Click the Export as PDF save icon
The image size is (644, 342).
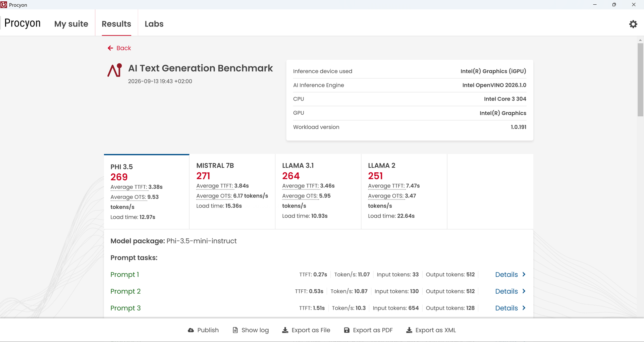tap(347, 330)
